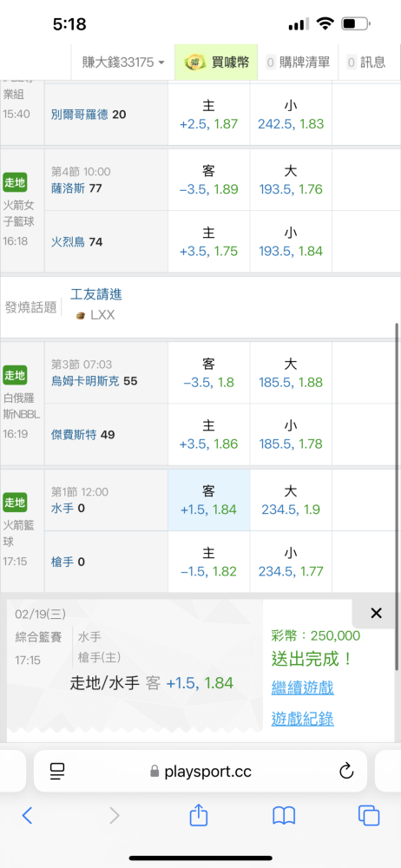Click the 買噓幣 coin icon button
Viewport: 401px width, 868px height.
[216, 62]
